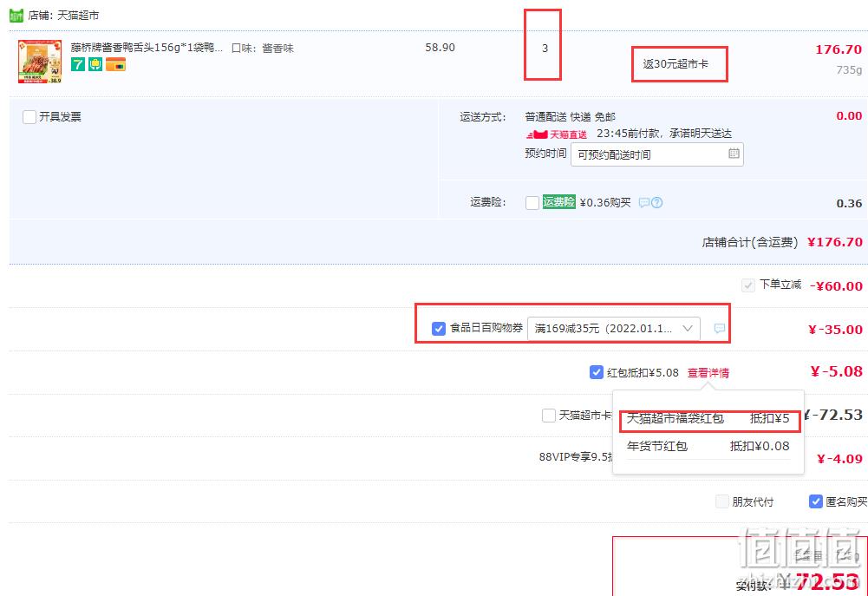
Task: Click the ¥-4.09 VIP discount amount
Action: pyautogui.click(x=839, y=459)
